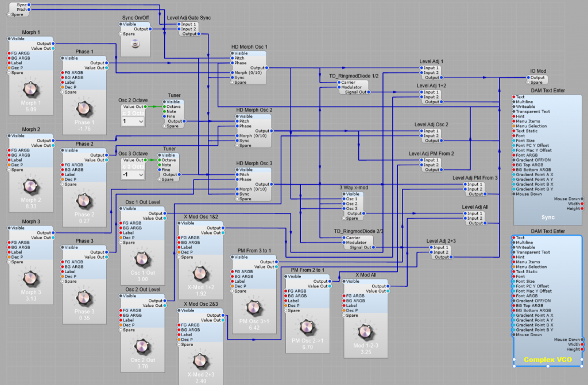Click the Phase 3 knob
This screenshot has height=385, width=588.
click(x=84, y=296)
